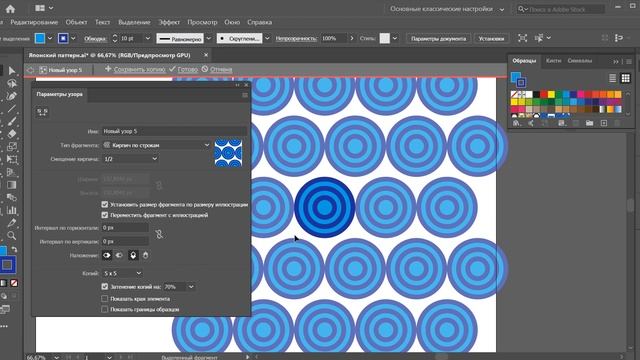Screen dimensions: 640x360
Task: Open the Pattern Options panel menu
Action: (x=245, y=95)
